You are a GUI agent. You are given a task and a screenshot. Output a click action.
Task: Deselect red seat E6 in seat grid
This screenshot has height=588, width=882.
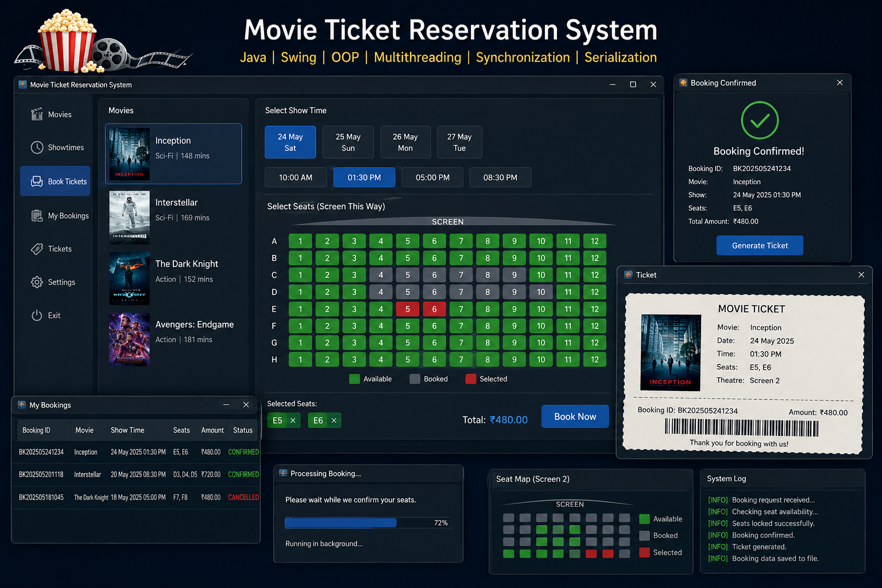pos(434,309)
